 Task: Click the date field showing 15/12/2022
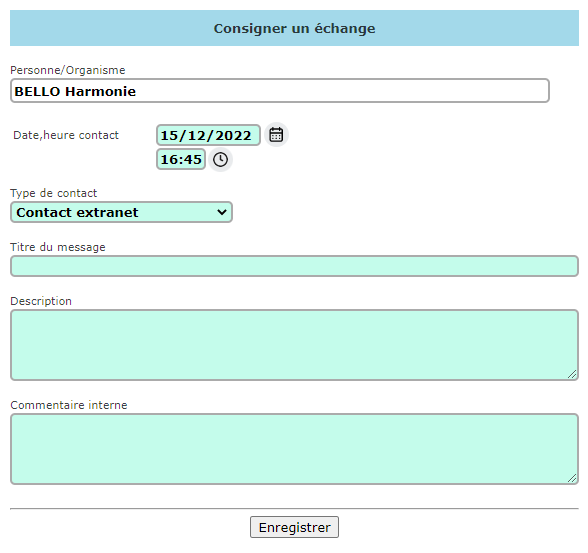(x=208, y=135)
